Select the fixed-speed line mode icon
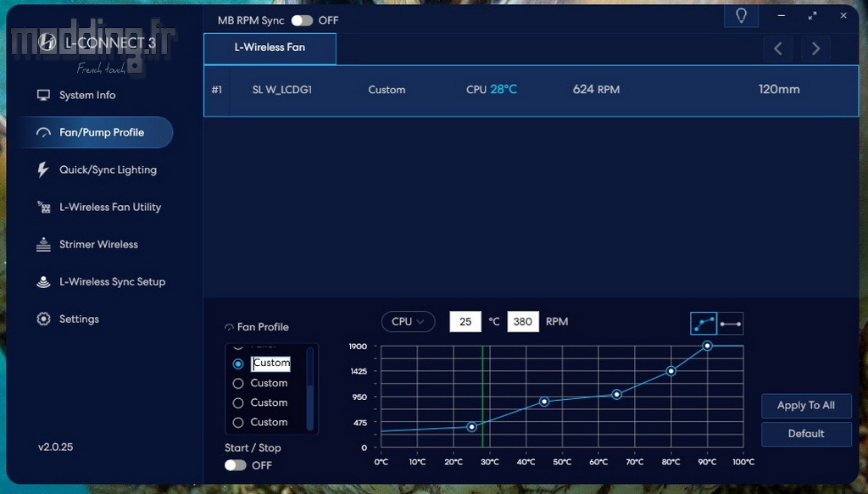 730,323
